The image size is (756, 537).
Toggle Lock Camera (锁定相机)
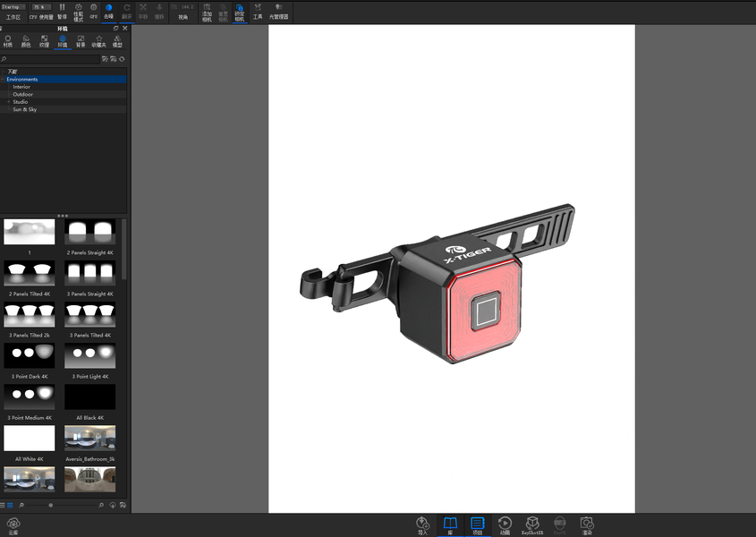click(239, 12)
